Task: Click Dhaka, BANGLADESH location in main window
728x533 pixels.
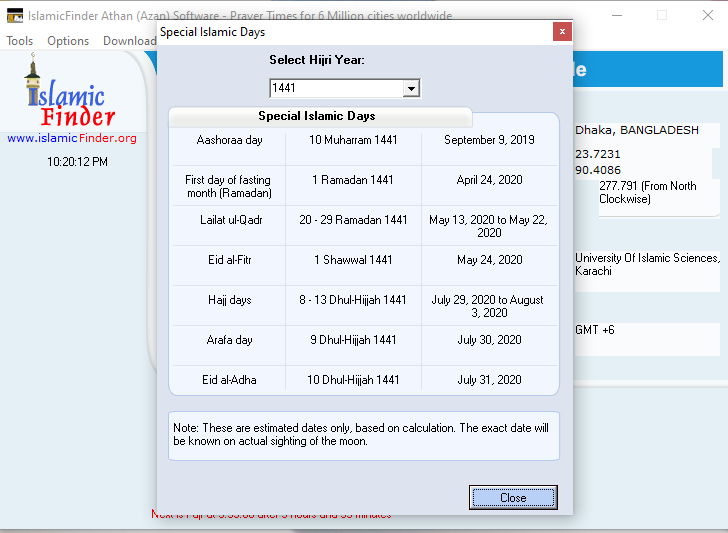Action: pyautogui.click(x=637, y=130)
